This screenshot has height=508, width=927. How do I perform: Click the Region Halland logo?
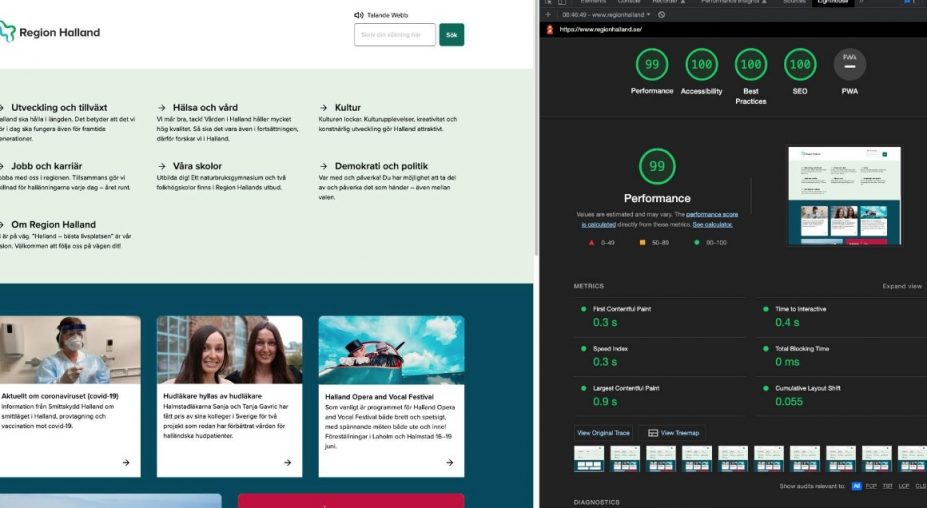[50, 32]
